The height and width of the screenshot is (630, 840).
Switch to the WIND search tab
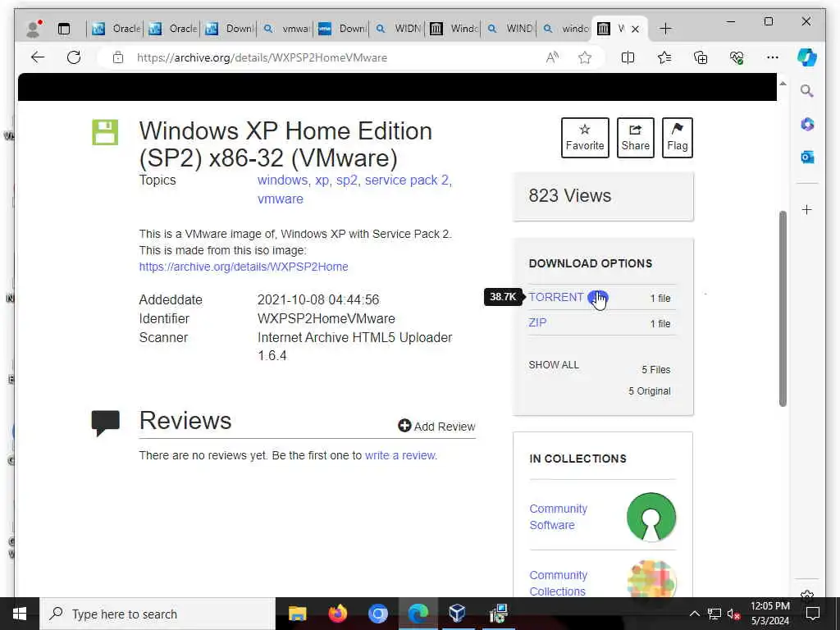coord(509,29)
